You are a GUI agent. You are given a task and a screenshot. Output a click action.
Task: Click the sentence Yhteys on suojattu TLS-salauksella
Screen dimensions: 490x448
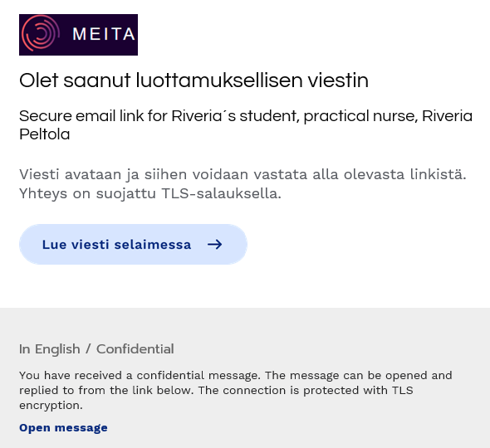tap(150, 193)
